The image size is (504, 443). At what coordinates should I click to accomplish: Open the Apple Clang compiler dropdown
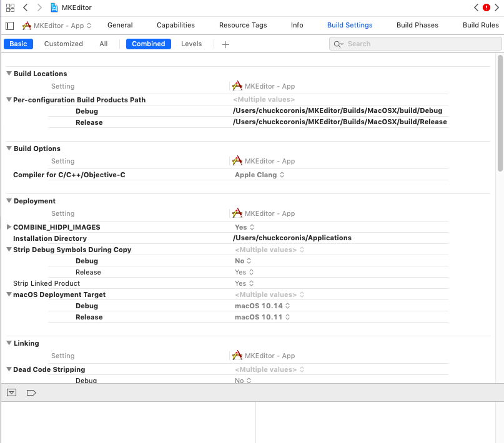259,175
